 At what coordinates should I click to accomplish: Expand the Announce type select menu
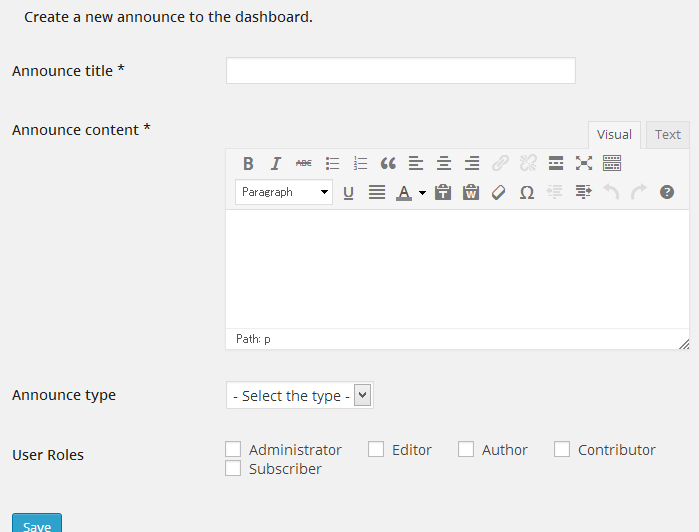point(299,396)
